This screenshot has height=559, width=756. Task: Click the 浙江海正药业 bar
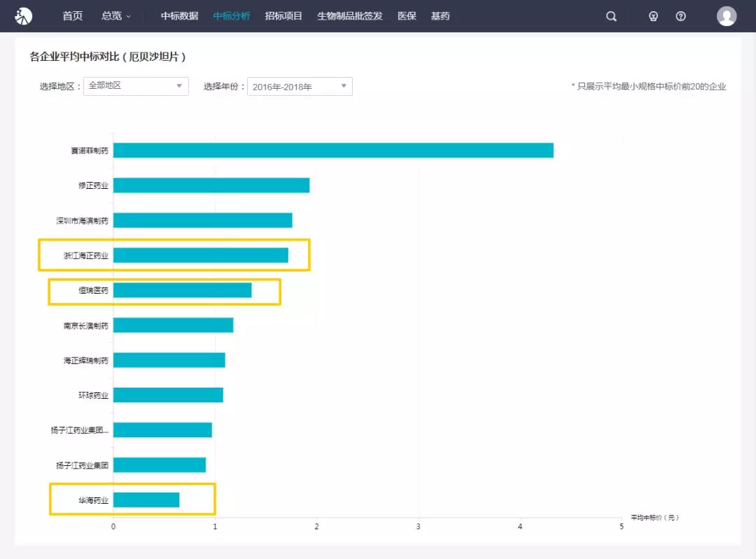pos(201,255)
